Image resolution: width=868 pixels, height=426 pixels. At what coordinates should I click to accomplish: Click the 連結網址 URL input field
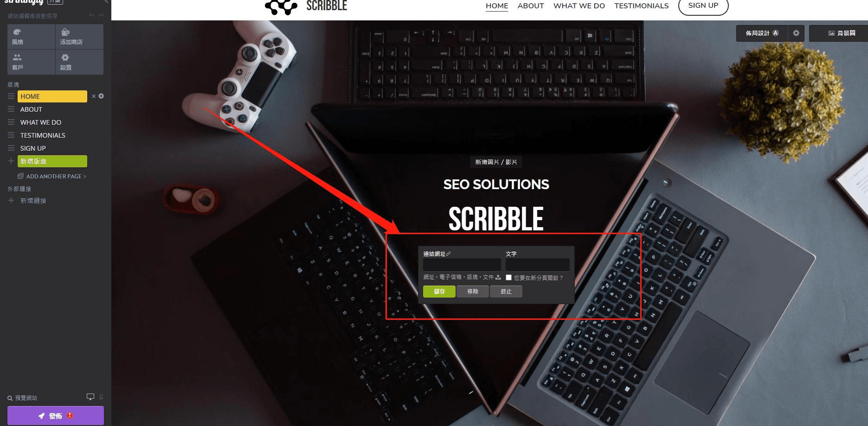click(x=462, y=265)
